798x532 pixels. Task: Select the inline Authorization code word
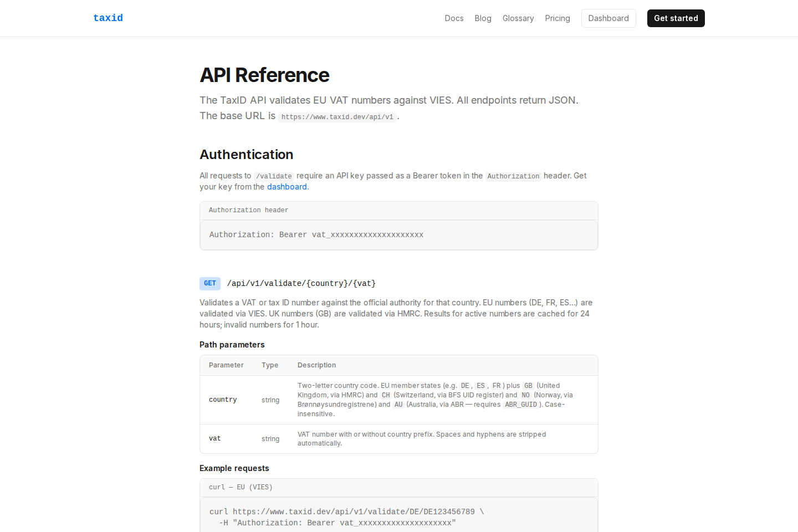pos(513,176)
